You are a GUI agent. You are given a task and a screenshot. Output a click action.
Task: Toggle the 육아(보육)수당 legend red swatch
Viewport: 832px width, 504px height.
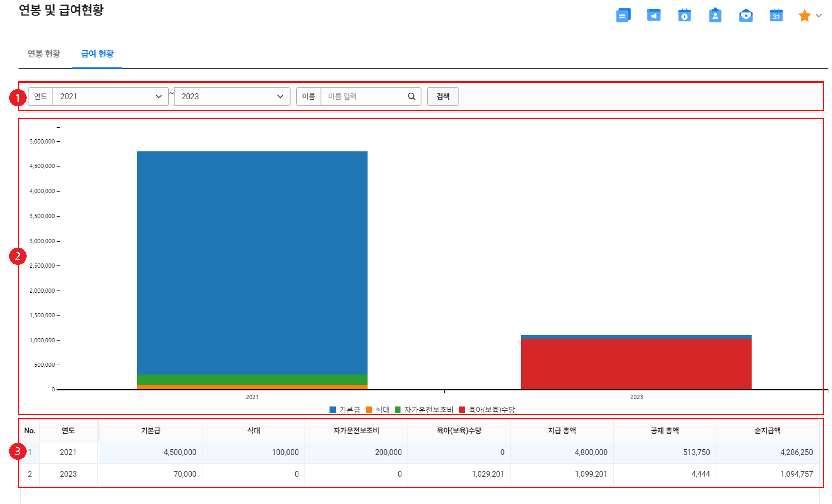pos(462,410)
